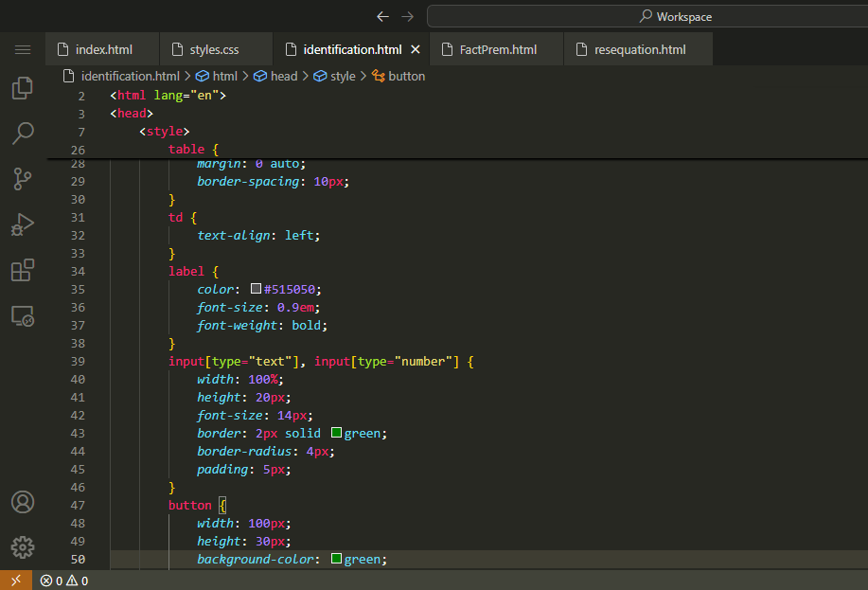Open the Source Control view

[x=23, y=178]
